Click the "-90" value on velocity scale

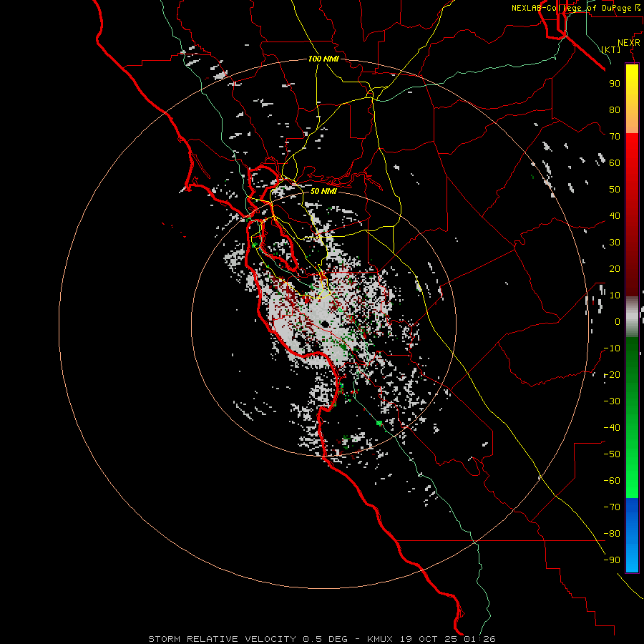tap(612, 560)
